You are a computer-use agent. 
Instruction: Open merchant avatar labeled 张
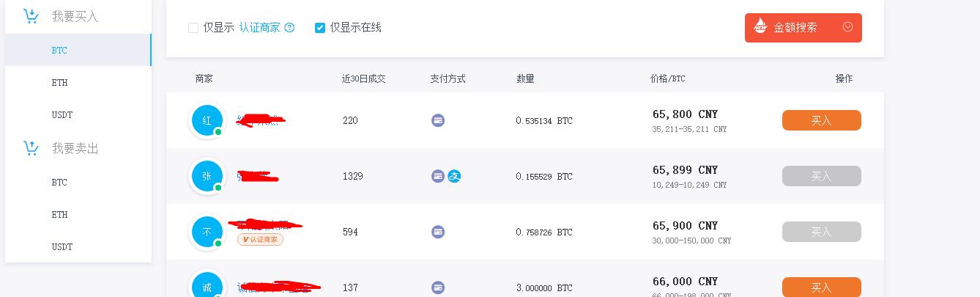click(x=207, y=176)
